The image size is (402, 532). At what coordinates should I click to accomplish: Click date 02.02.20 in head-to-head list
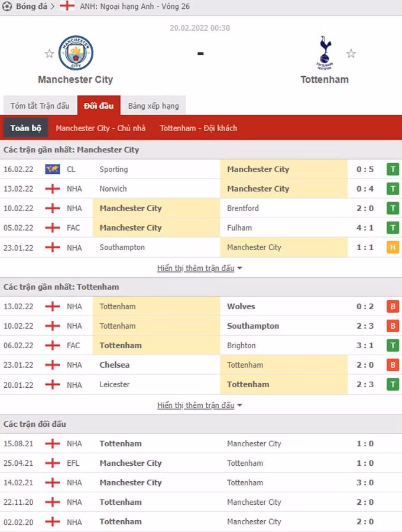pyautogui.click(x=18, y=522)
